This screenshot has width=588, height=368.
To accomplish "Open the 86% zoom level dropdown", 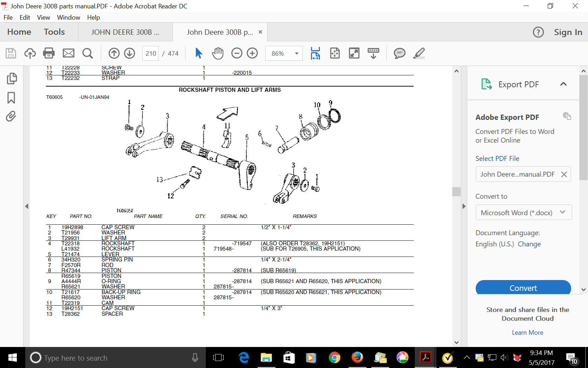I will click(x=296, y=54).
